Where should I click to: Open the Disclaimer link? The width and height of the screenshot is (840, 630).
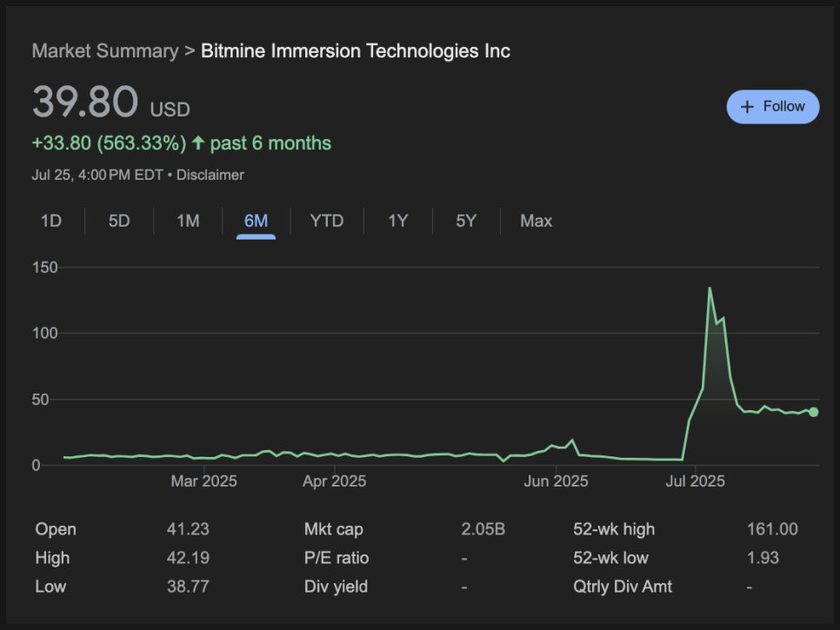click(x=210, y=175)
